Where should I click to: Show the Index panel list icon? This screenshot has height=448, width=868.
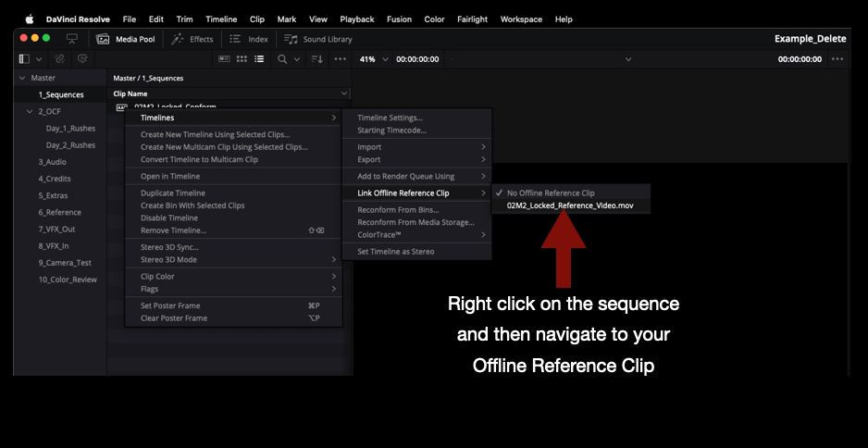(235, 39)
